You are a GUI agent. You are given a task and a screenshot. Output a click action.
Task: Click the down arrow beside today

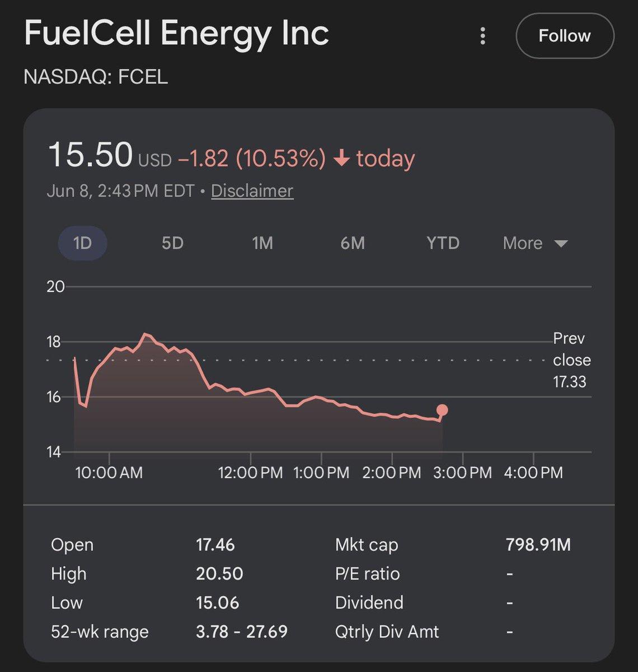pos(341,159)
